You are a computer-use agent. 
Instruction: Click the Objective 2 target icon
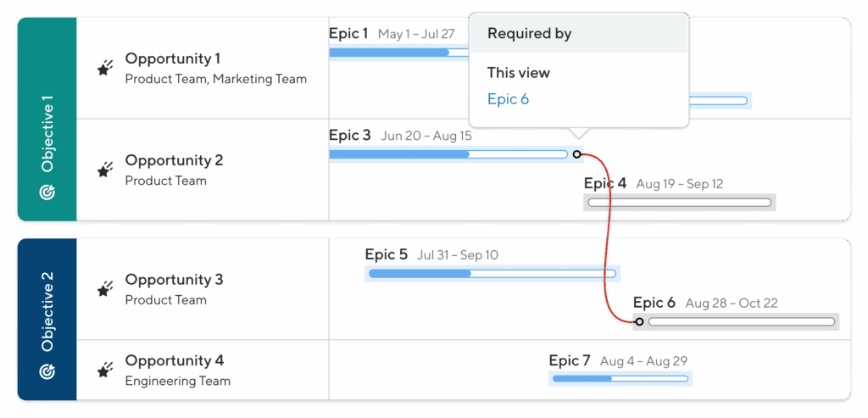click(x=47, y=371)
